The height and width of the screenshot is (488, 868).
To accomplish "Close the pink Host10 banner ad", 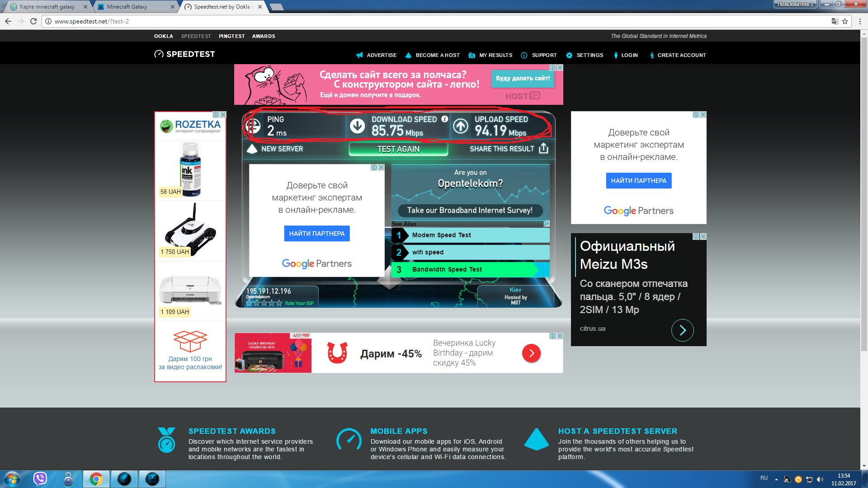I will (x=560, y=67).
